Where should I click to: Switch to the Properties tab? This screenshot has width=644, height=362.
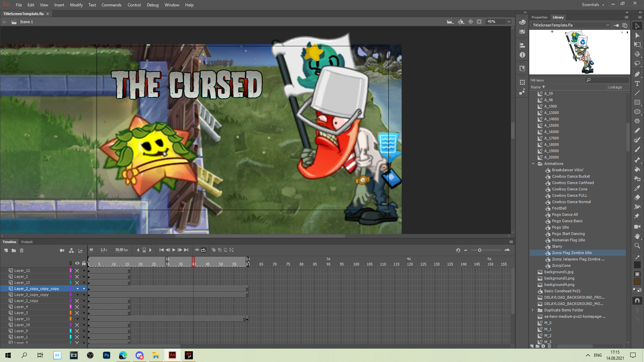click(x=539, y=17)
